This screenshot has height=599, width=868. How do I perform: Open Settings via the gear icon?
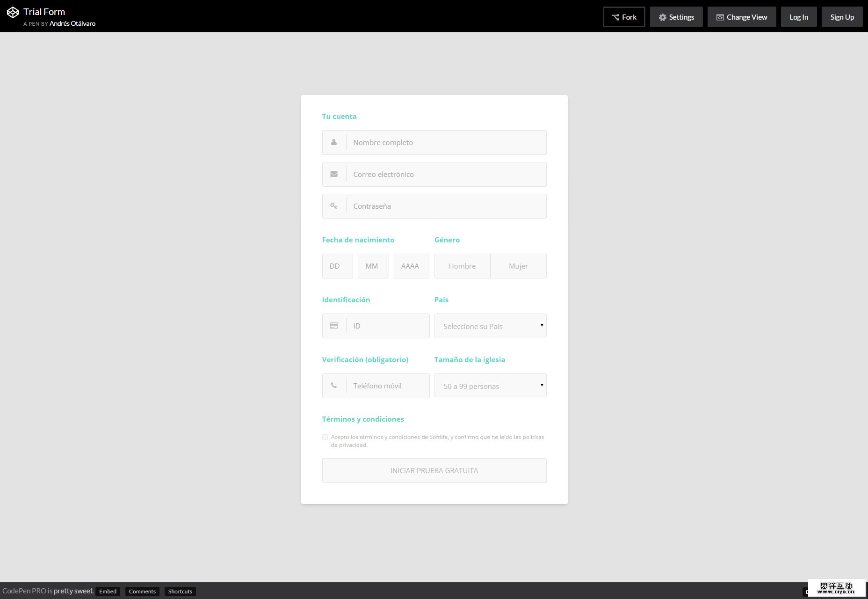click(x=662, y=17)
